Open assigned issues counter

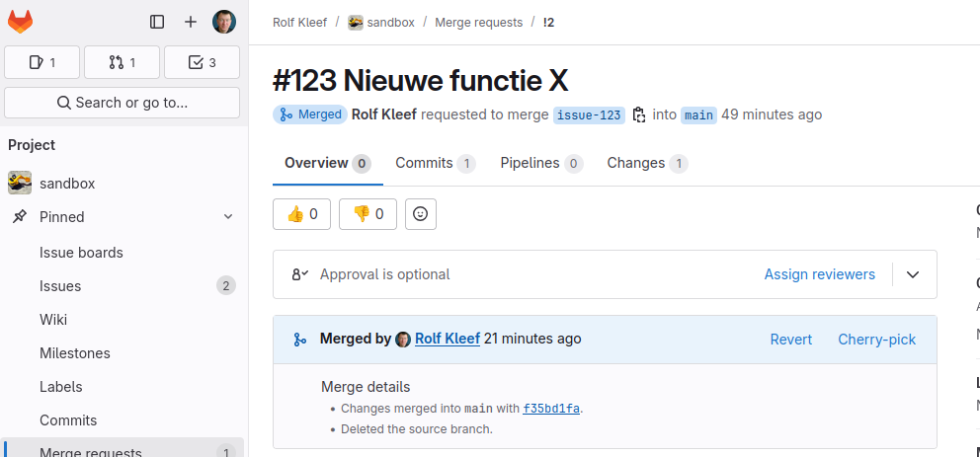(41, 62)
